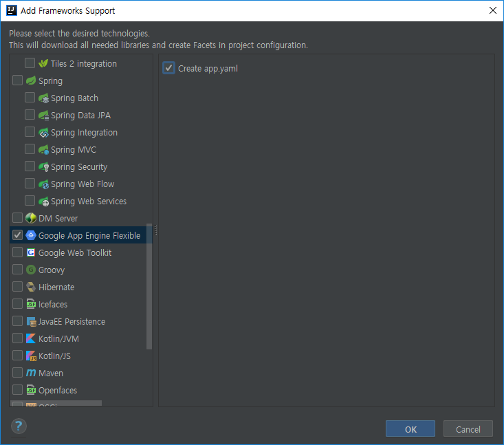The width and height of the screenshot is (504, 445).
Task: Select the Google Web Toolkit label
Action: click(x=75, y=252)
